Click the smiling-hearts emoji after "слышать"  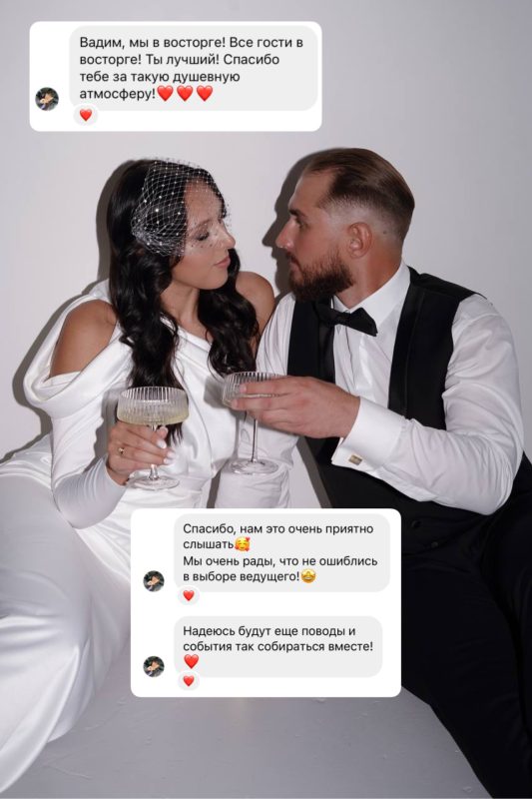click(x=243, y=544)
